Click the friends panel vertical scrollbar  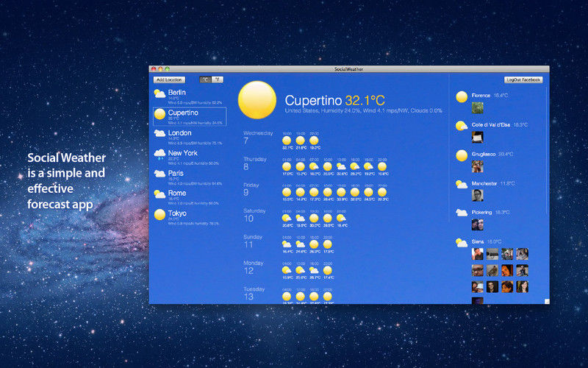coord(547,150)
